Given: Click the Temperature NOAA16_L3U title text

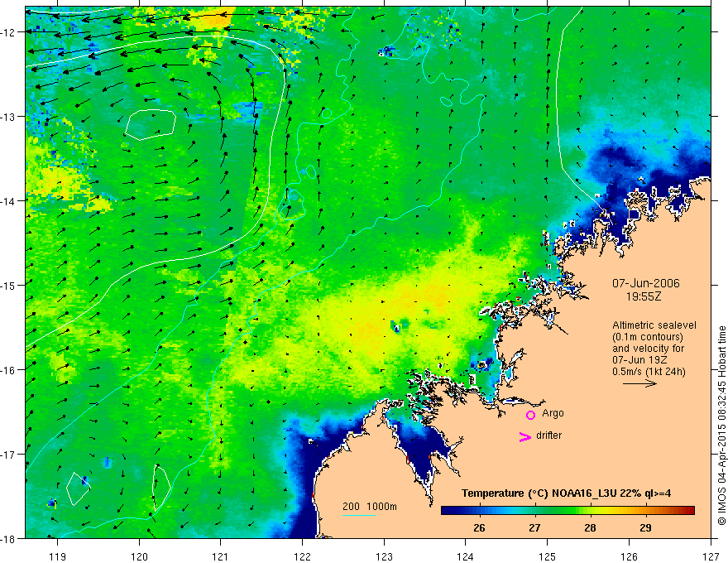Looking at the screenshot, I should coord(566,493).
